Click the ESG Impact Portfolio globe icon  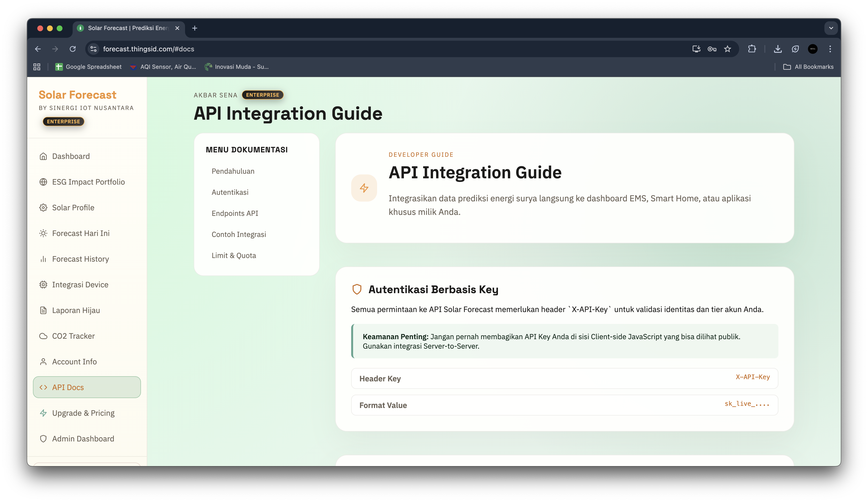pos(43,182)
